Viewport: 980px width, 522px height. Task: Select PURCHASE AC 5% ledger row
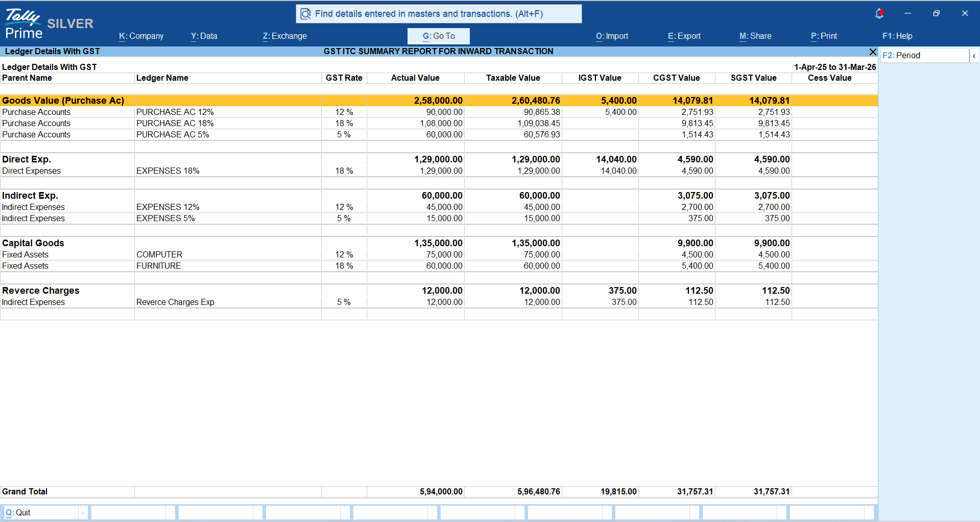(439, 135)
